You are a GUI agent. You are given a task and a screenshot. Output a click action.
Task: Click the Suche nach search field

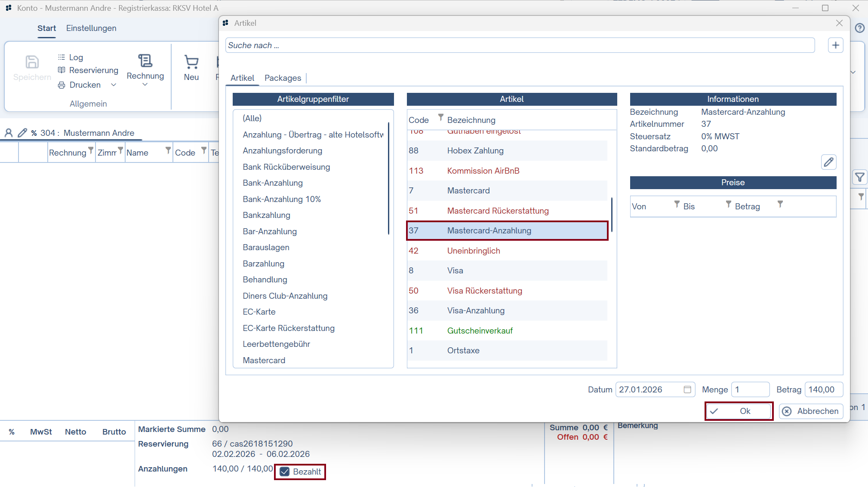click(x=520, y=45)
